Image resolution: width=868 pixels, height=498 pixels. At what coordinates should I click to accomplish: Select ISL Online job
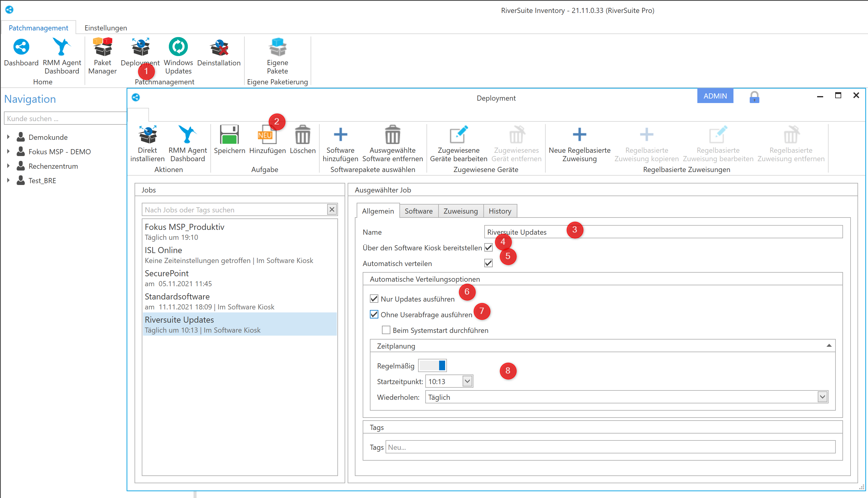pos(240,255)
